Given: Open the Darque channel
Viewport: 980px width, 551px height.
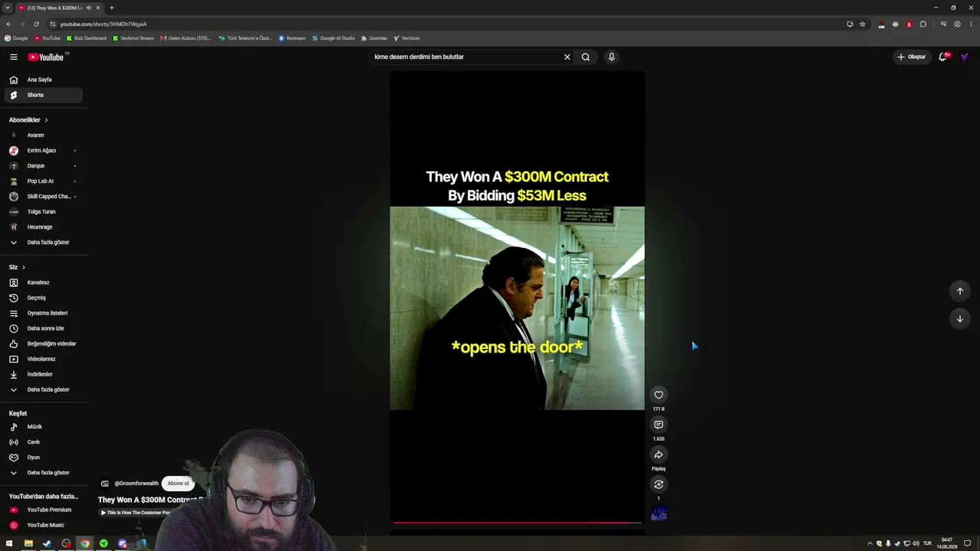Looking at the screenshot, I should (44, 166).
